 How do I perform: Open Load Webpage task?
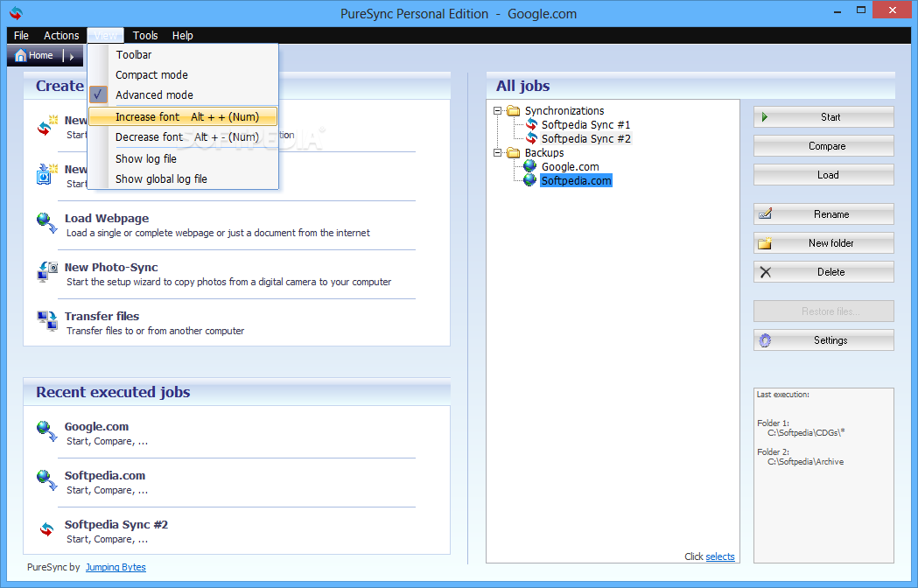pos(107,219)
